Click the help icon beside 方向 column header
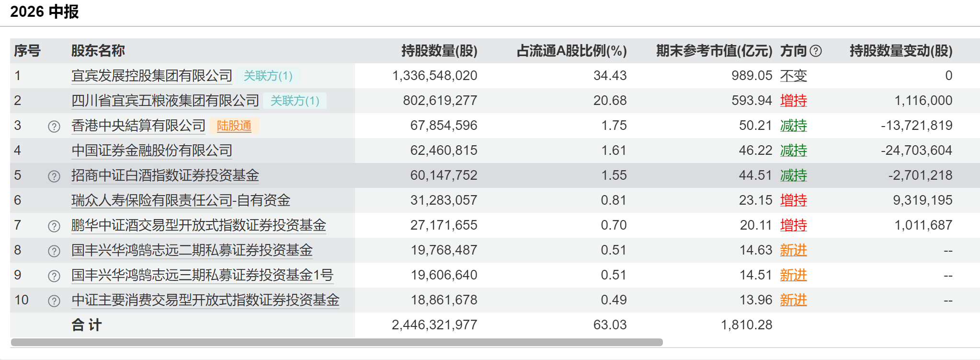The height and width of the screenshot is (360, 980). click(816, 51)
